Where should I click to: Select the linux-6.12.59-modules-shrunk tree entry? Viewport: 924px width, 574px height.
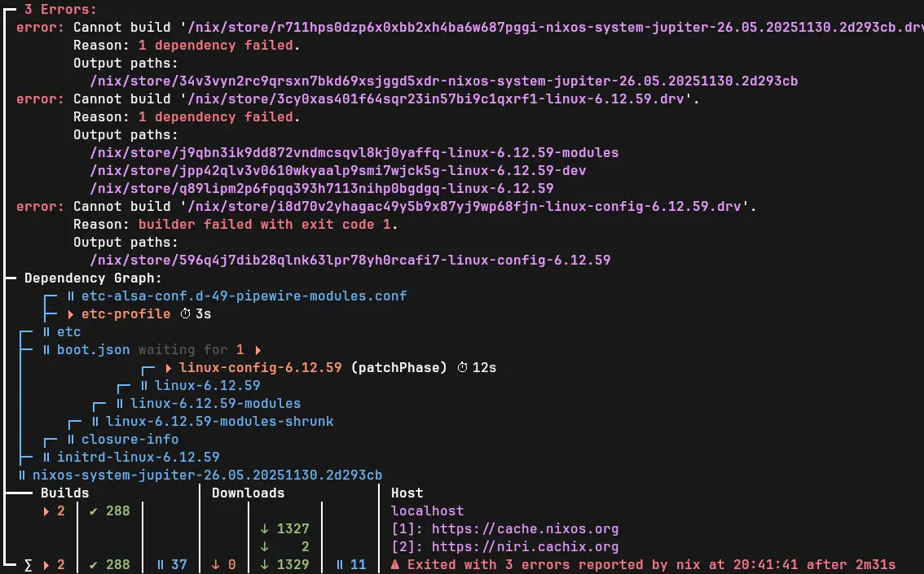click(x=219, y=422)
